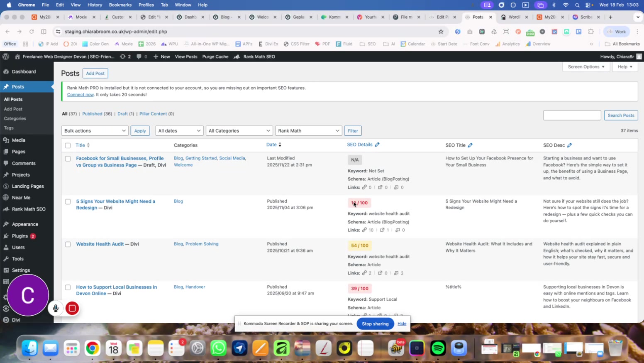The height and width of the screenshot is (363, 644).
Task: Open comments bubble in admin bar
Action: coord(142,56)
